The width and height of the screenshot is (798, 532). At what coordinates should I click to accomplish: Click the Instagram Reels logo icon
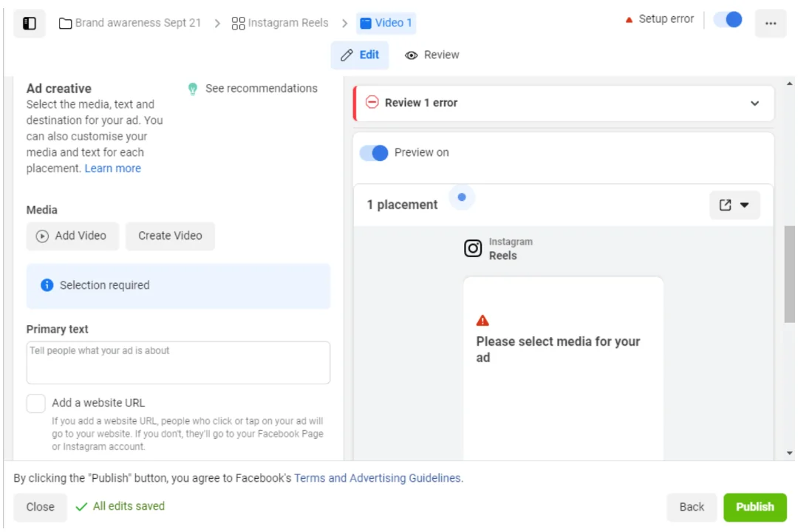click(472, 248)
